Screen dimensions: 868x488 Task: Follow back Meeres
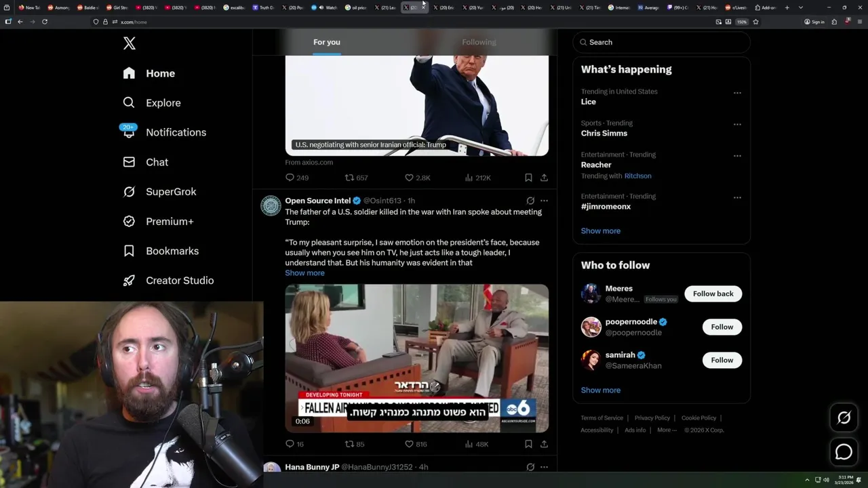[x=713, y=293]
